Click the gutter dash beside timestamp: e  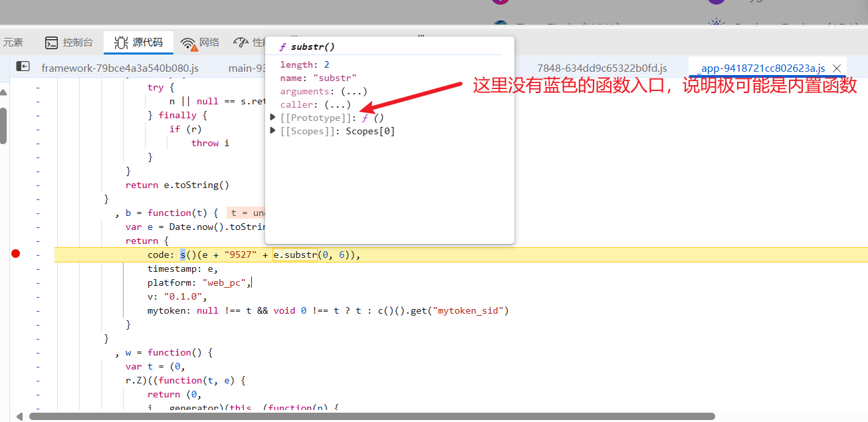tap(38, 268)
